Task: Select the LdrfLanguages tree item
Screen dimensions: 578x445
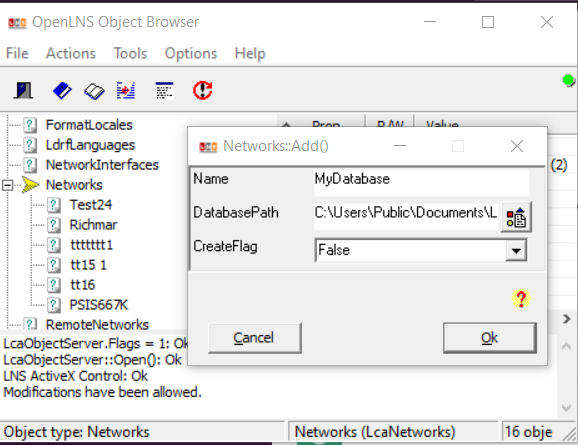Action: [x=90, y=145]
